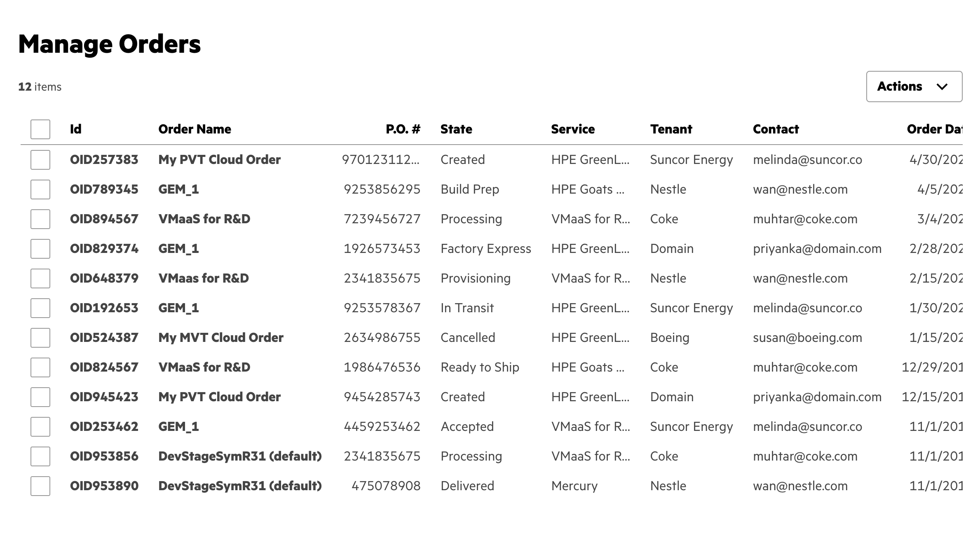This screenshot has width=980, height=538.
Task: Open order link OID829374
Action: click(x=104, y=249)
